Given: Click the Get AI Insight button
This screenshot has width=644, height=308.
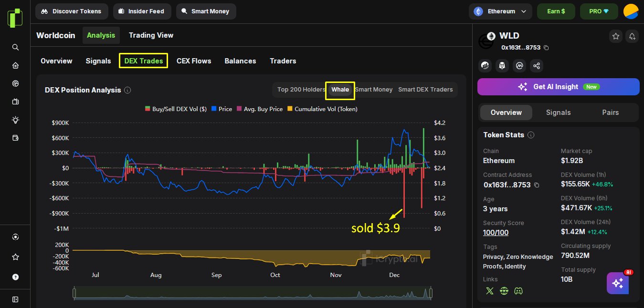Looking at the screenshot, I should click(558, 87).
